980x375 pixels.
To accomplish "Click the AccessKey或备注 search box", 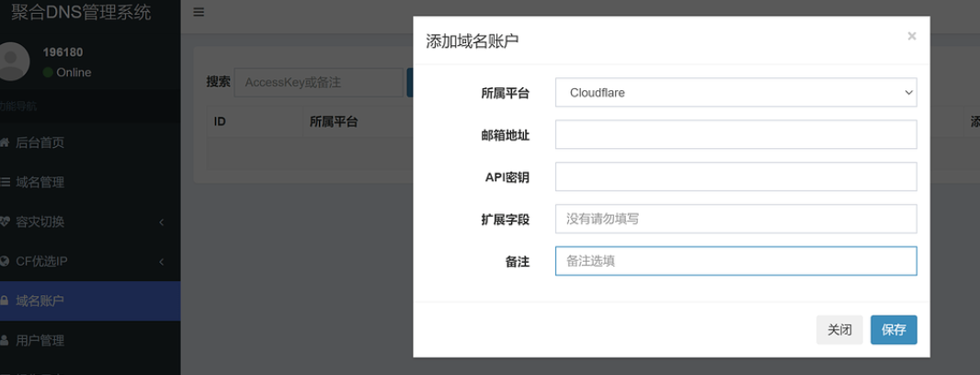I will [x=317, y=82].
